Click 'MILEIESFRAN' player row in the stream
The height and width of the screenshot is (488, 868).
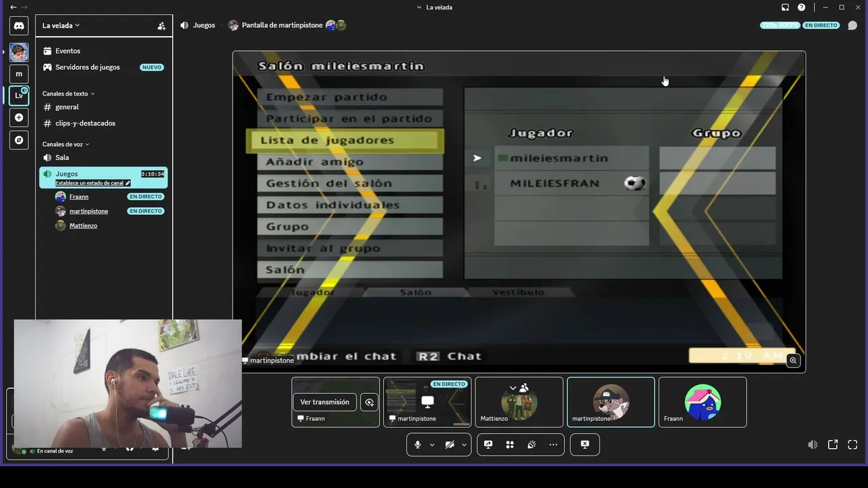(571, 184)
